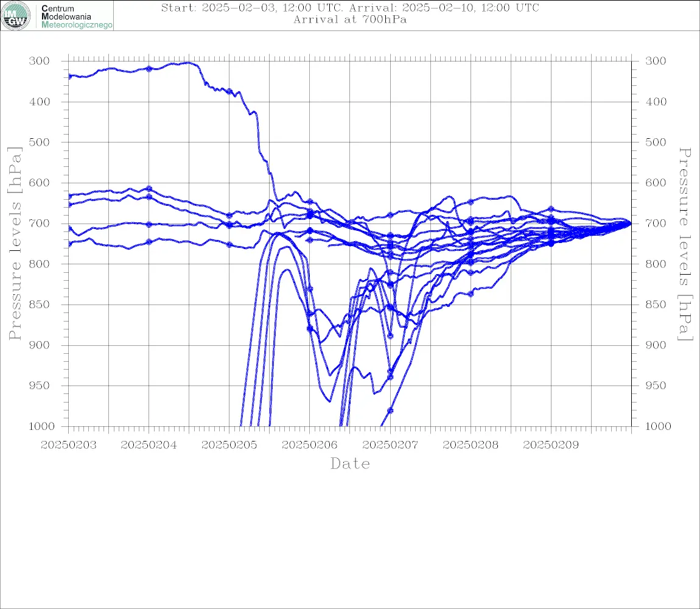Click the 20250208 date label
Viewport: 700px width, 609px height.
(471, 445)
